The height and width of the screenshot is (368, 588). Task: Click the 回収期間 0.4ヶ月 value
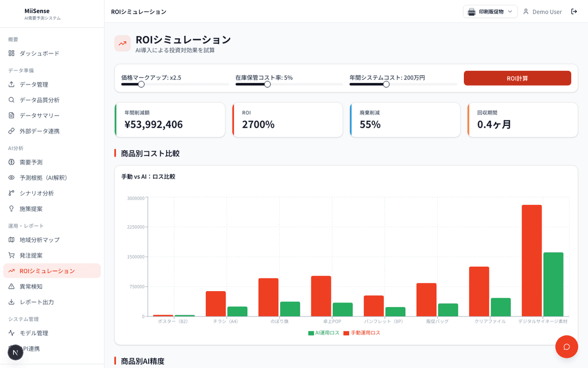click(494, 124)
